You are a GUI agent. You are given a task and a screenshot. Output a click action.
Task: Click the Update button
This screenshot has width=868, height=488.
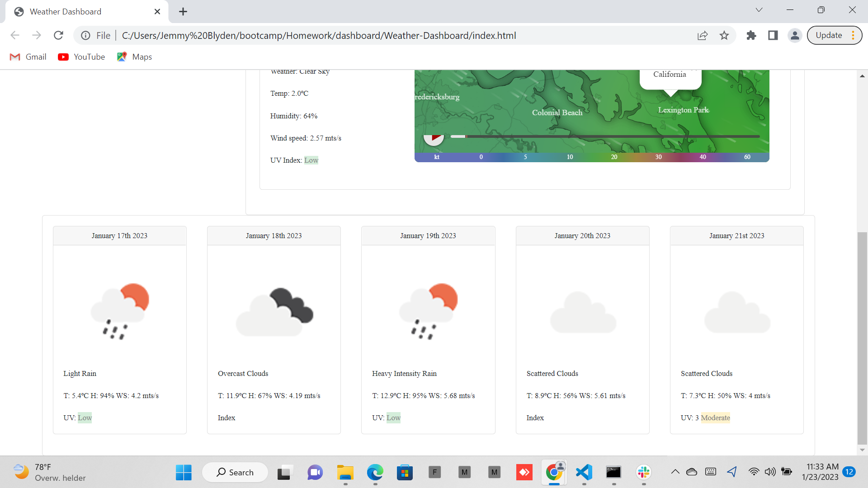pyautogui.click(x=830, y=35)
